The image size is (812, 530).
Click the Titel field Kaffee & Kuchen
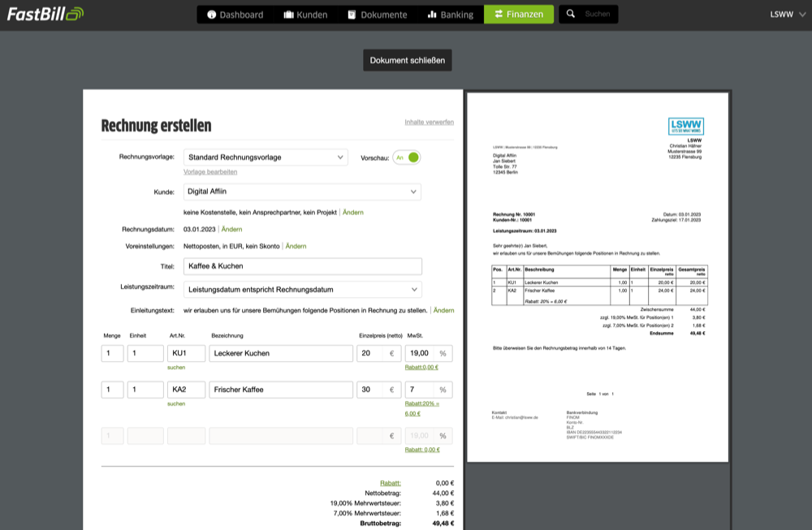pyautogui.click(x=302, y=266)
